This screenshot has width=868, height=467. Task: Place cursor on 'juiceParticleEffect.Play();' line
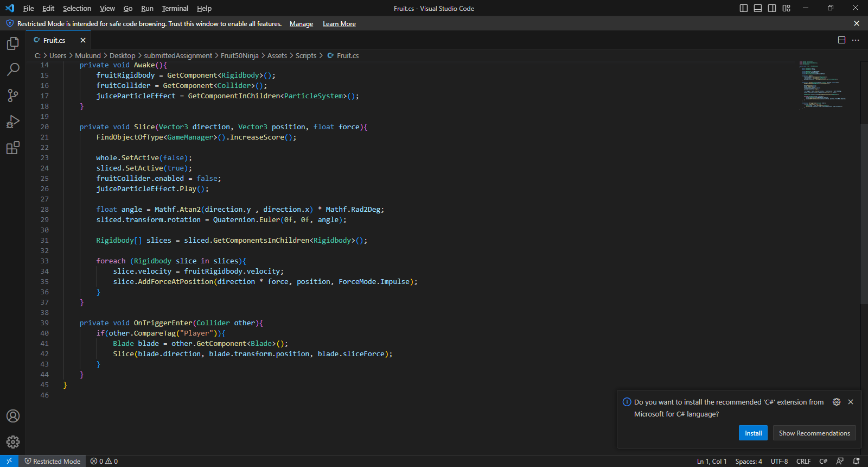click(152, 188)
